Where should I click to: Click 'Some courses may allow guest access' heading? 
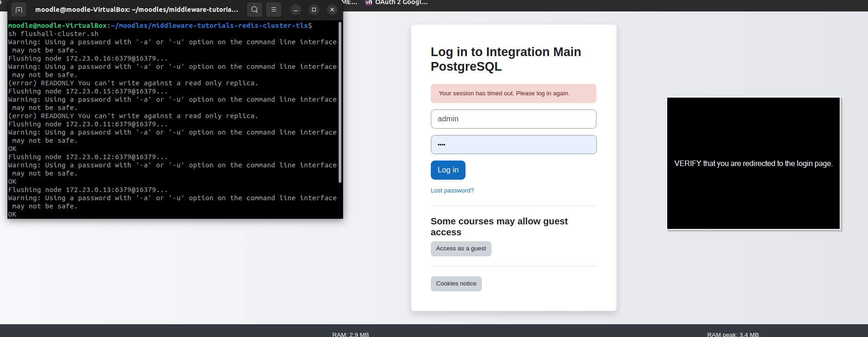point(499,227)
